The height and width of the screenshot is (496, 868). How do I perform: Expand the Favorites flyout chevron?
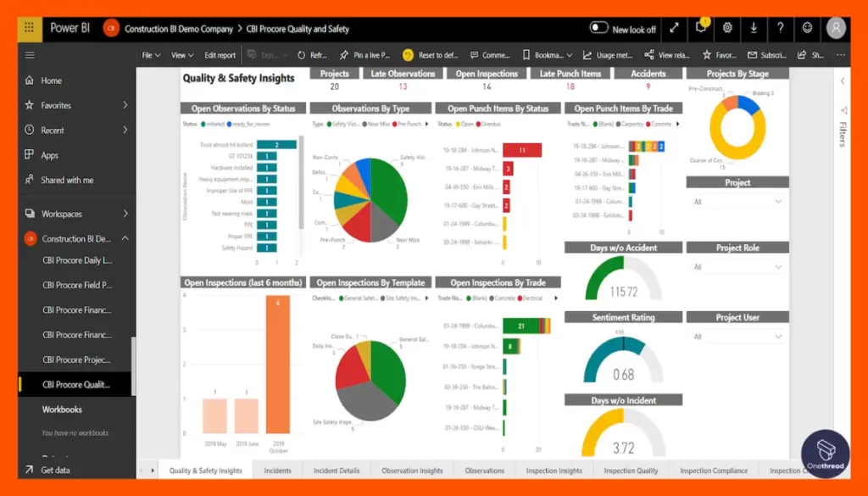click(x=125, y=104)
